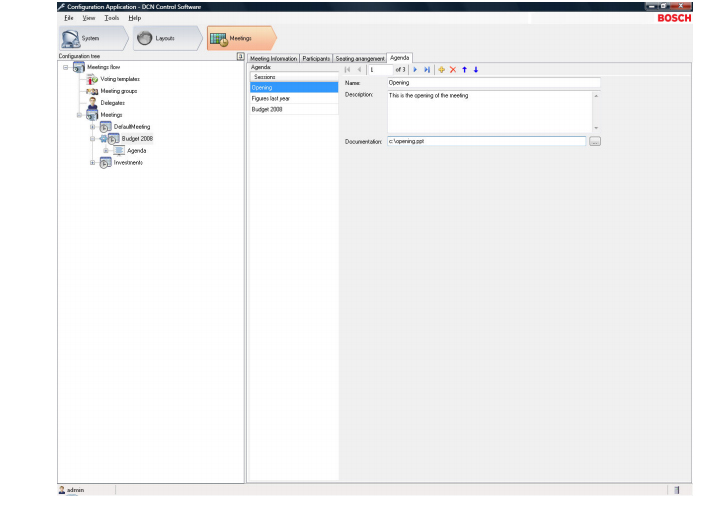The height and width of the screenshot is (506, 721).
Task: Switch to the Seating arrangement tab
Action: pos(359,59)
